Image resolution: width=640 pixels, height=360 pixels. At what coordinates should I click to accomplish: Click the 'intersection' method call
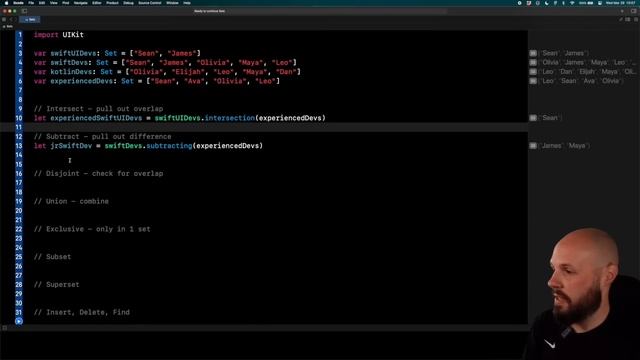230,118
